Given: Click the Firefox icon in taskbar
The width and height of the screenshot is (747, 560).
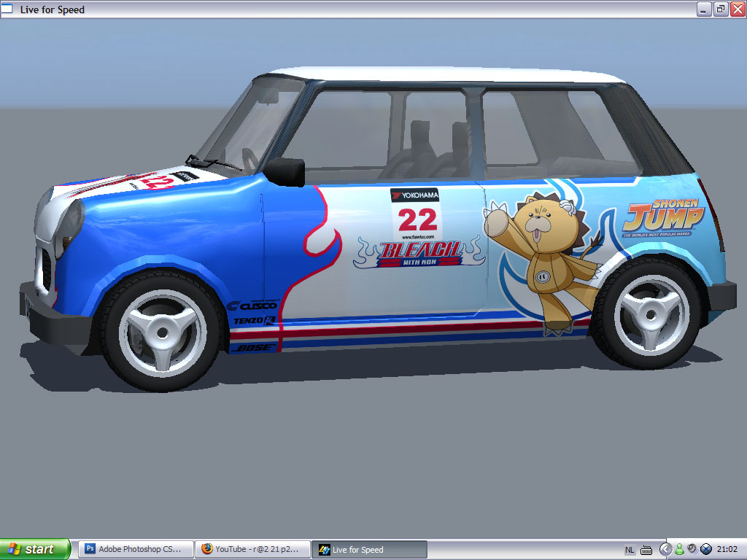Looking at the screenshot, I should point(206,549).
